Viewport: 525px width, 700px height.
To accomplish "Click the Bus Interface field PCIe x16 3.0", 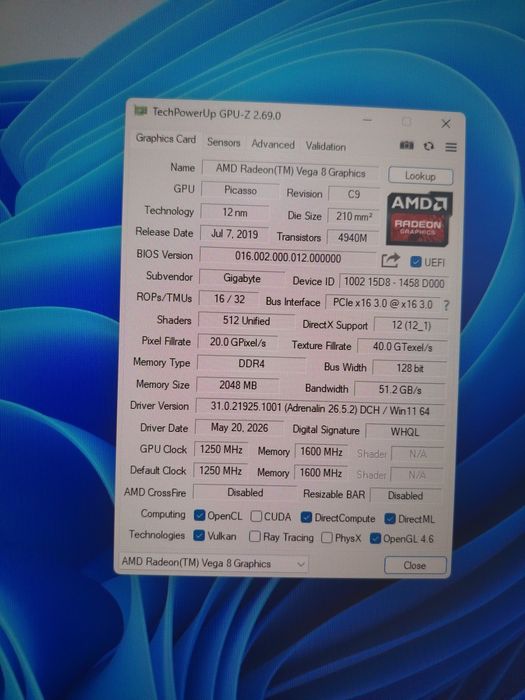I will point(383,303).
